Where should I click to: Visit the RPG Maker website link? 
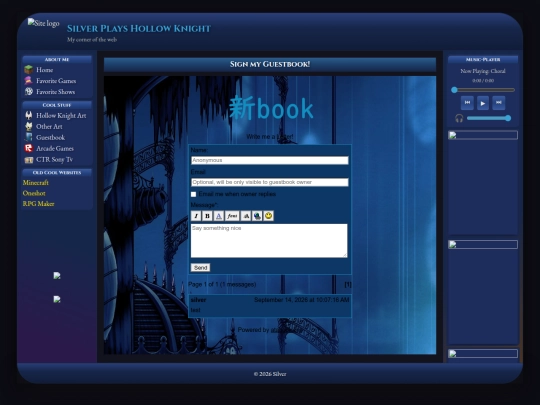(39, 204)
